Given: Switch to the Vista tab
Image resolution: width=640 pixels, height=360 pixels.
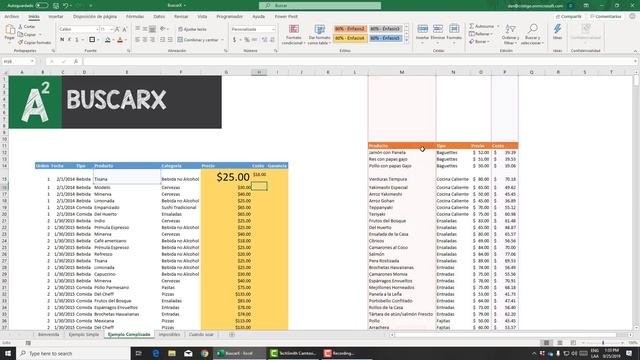Looking at the screenshot, I should (x=202, y=17).
